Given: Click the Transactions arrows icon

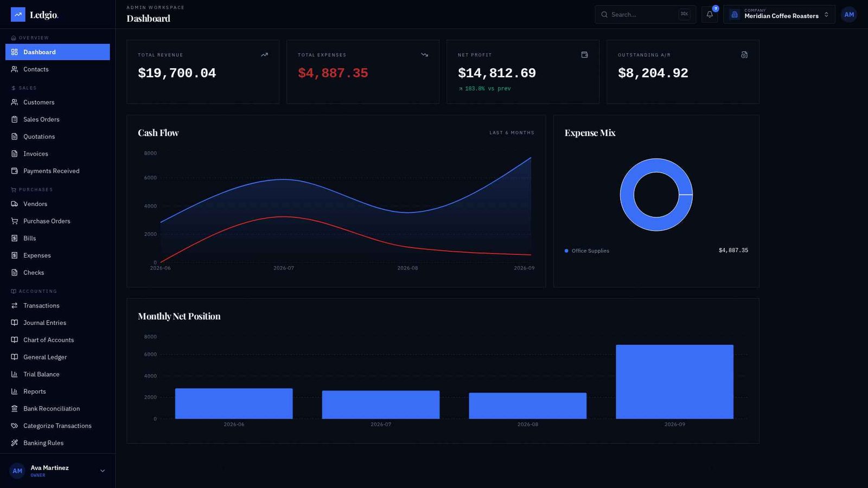Looking at the screenshot, I should point(15,306).
